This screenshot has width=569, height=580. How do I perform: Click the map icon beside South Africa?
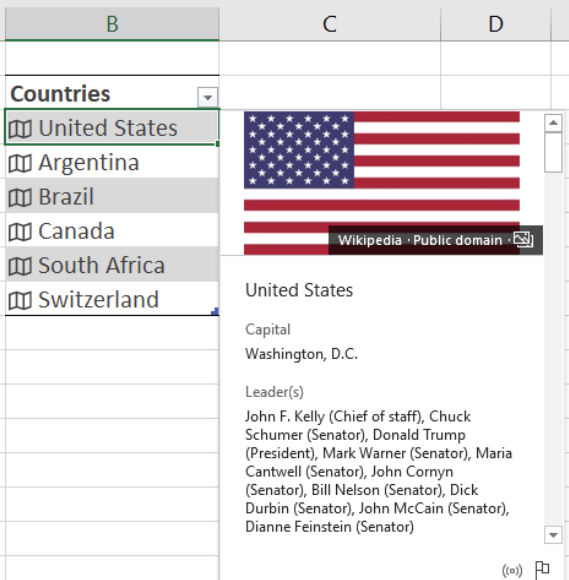click(x=20, y=266)
